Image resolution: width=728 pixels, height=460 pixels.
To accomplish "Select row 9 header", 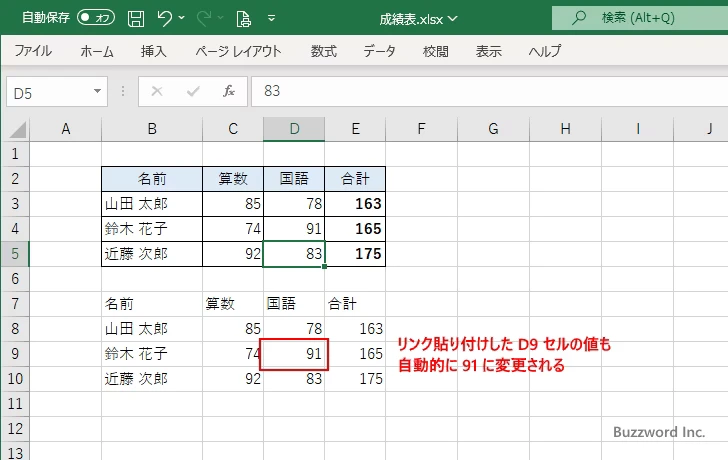I will (15, 354).
